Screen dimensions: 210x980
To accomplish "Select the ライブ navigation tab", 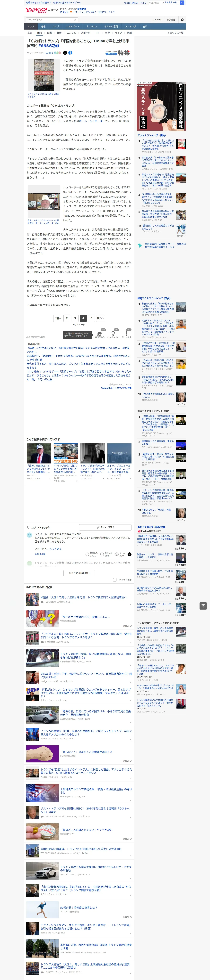I will pyautogui.click(x=56, y=26).
